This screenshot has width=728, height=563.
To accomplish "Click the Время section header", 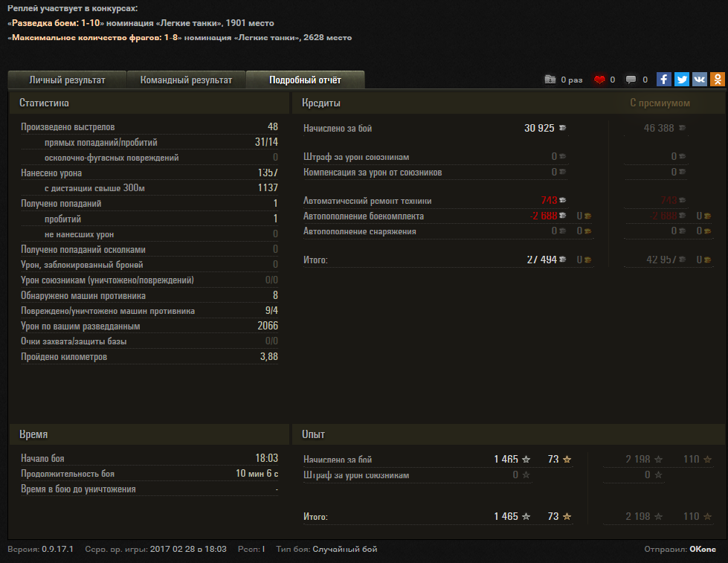I will tap(33, 434).
